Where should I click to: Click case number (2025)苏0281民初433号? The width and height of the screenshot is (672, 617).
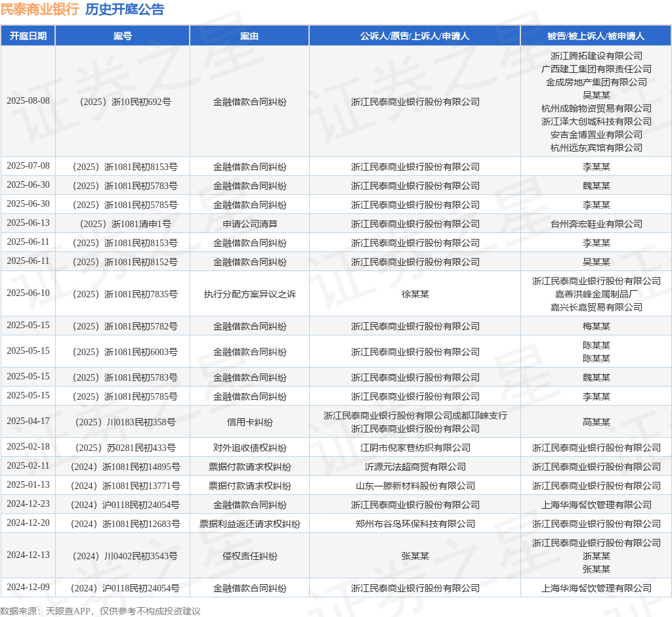pos(125,448)
